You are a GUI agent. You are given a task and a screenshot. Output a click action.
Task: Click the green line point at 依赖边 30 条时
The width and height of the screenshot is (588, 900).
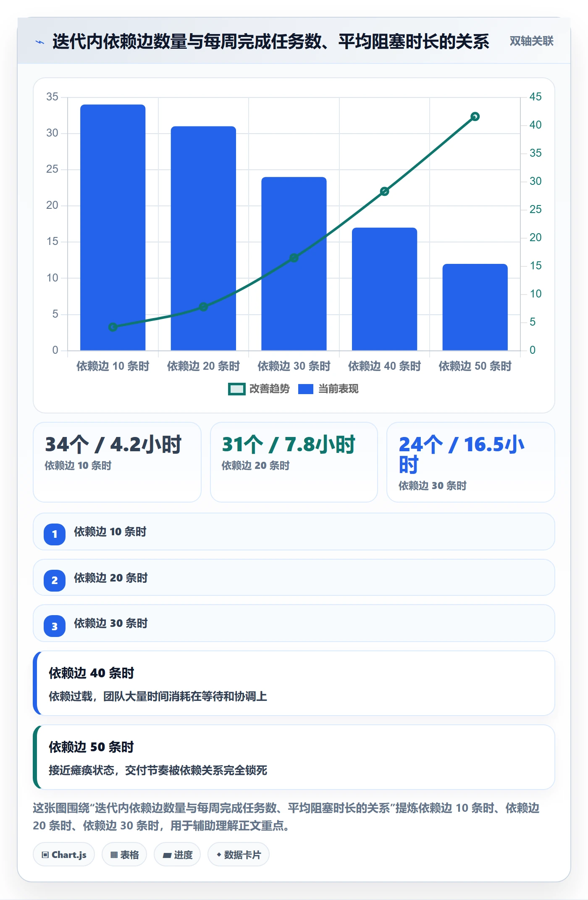294,258
